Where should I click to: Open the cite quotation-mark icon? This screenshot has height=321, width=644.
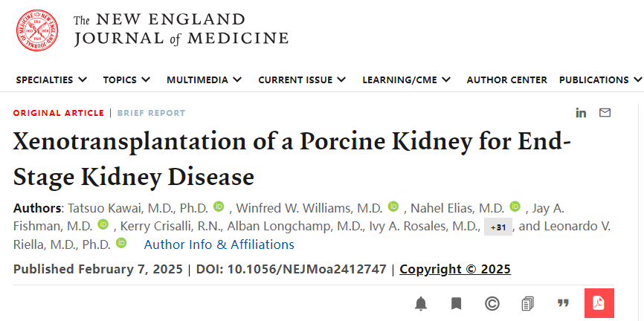563,303
